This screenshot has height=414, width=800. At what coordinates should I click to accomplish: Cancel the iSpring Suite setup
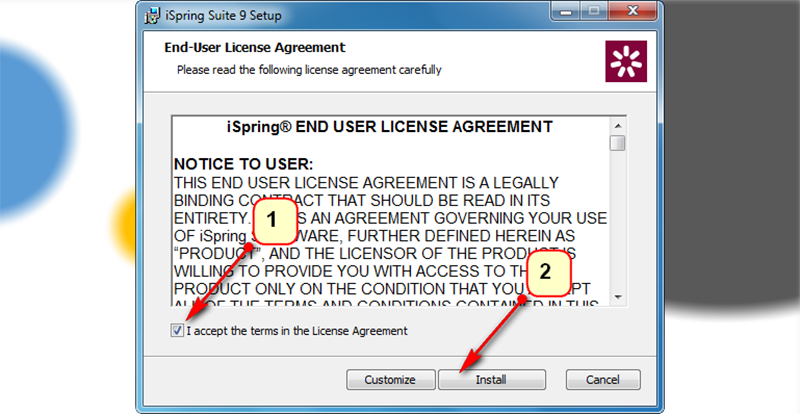603,380
